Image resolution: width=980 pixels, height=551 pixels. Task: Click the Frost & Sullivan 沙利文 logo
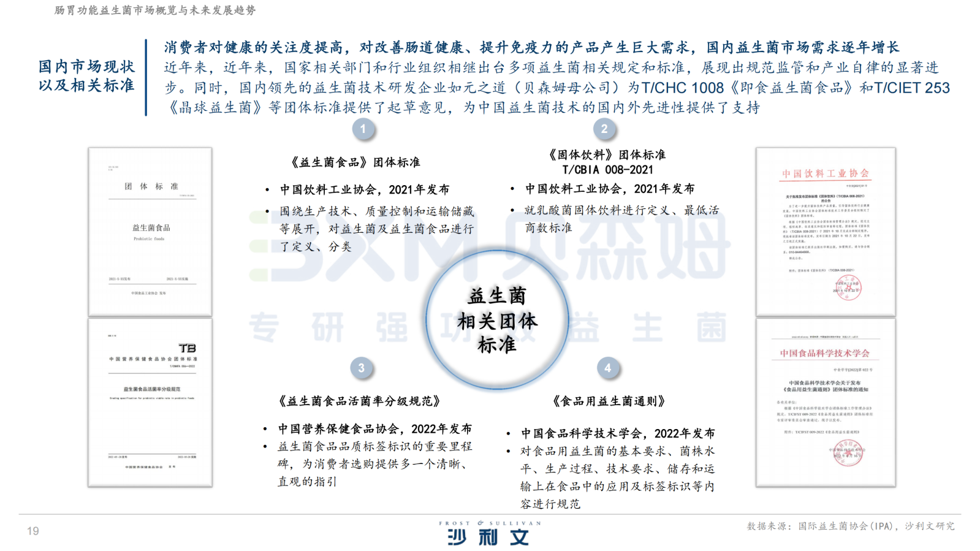tap(490, 533)
